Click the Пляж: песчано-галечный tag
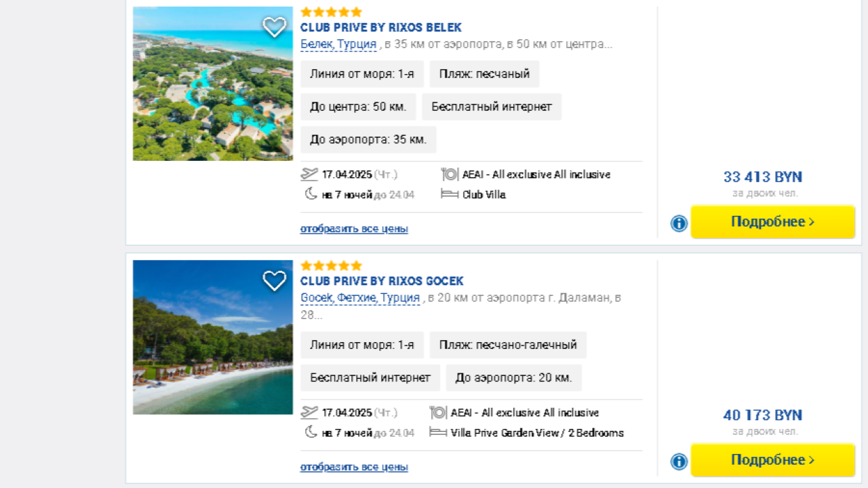 [508, 345]
